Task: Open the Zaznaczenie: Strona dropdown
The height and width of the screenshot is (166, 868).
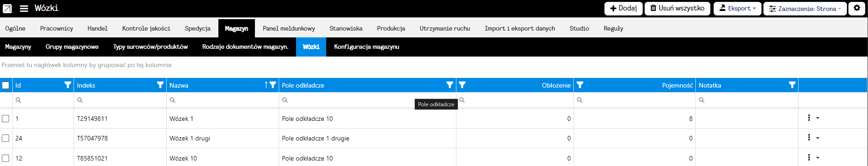Action: (x=805, y=9)
